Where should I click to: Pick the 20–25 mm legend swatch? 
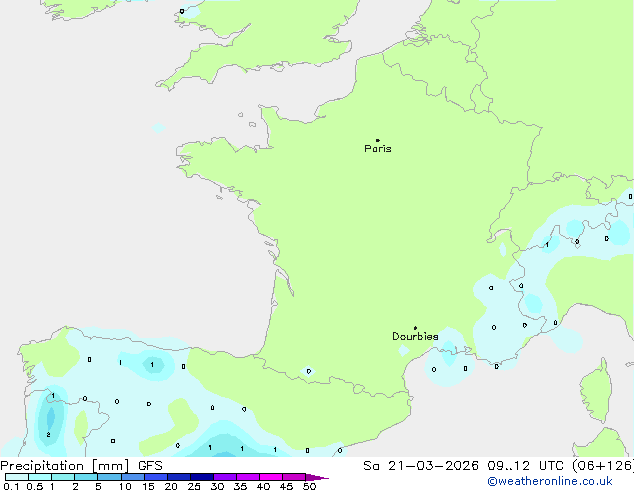point(179,477)
